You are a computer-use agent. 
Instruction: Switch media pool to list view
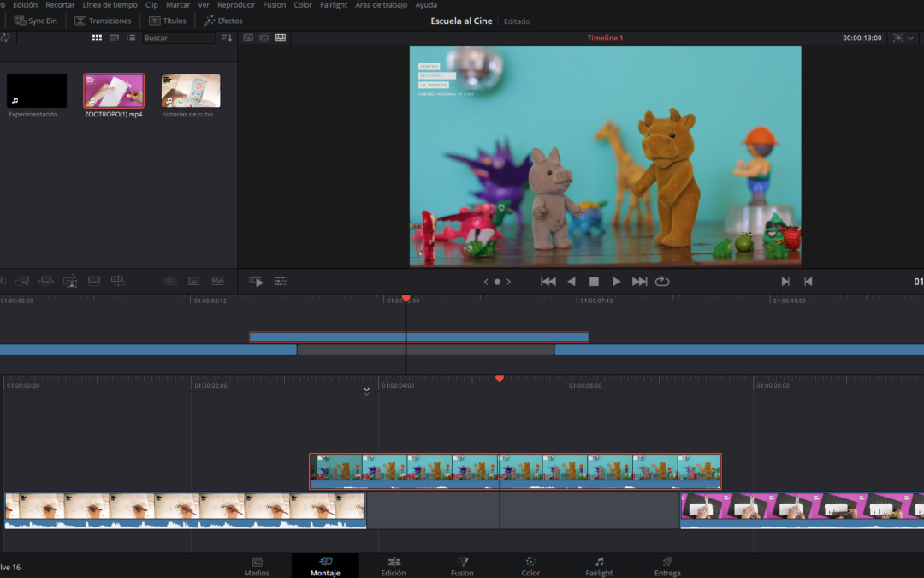coord(132,38)
